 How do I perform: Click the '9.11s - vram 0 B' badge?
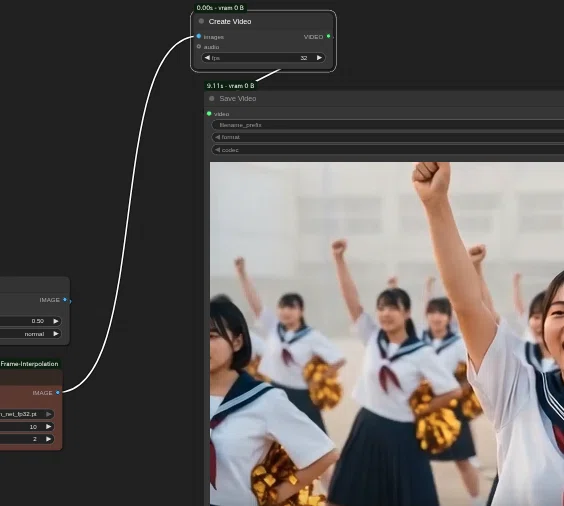pos(231,86)
